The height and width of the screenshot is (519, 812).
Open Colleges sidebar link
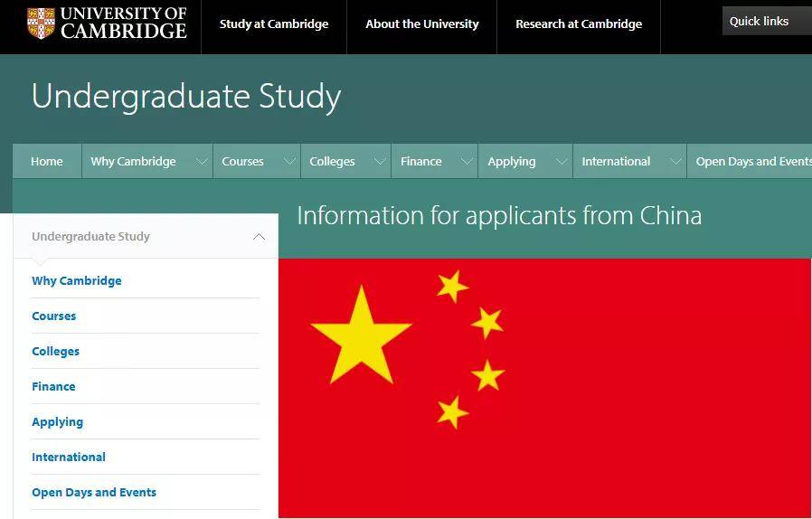55,351
